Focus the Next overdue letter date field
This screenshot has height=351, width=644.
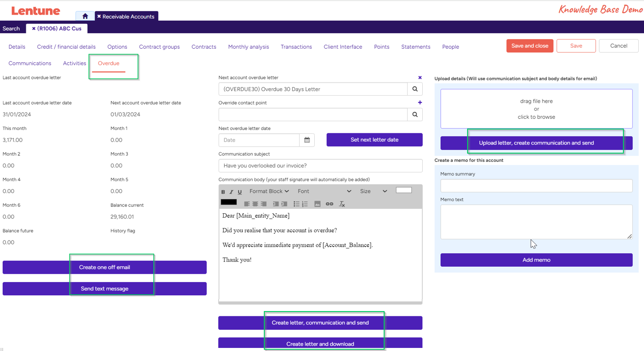(259, 140)
